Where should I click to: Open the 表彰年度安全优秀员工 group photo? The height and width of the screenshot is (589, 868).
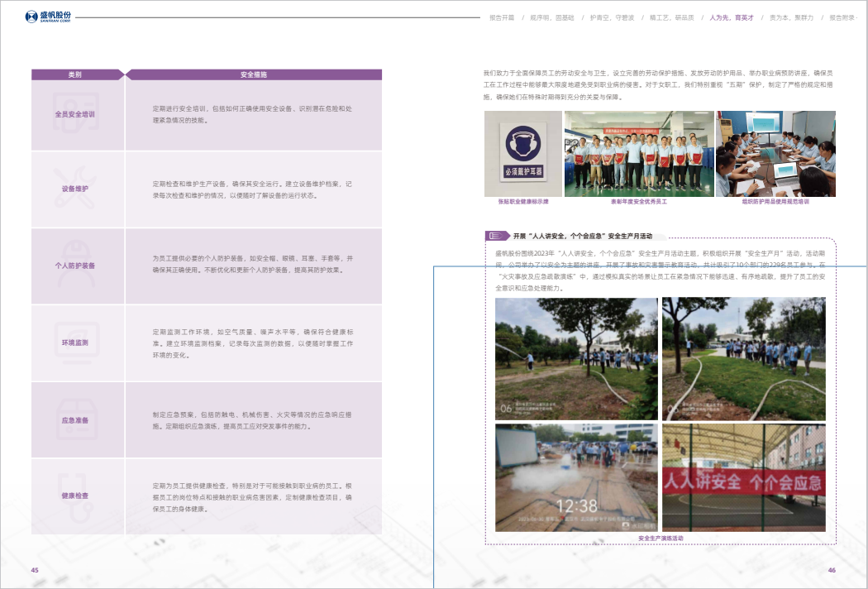click(638, 153)
